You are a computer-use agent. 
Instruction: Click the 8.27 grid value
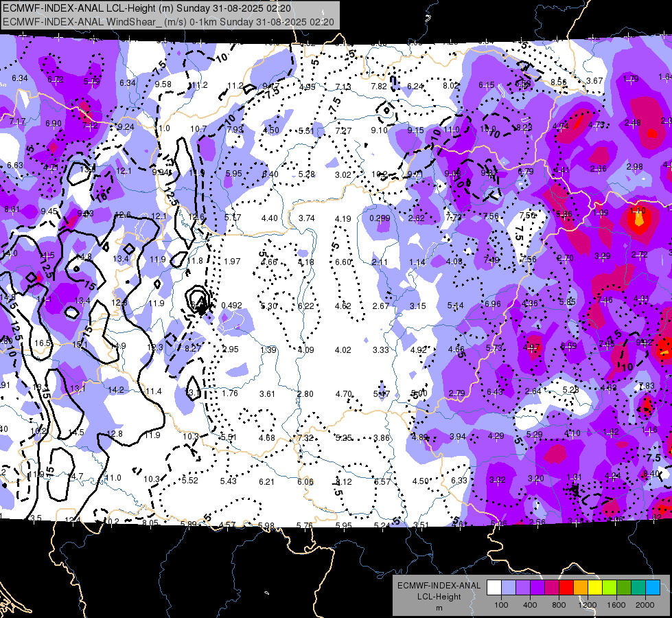(193, 349)
